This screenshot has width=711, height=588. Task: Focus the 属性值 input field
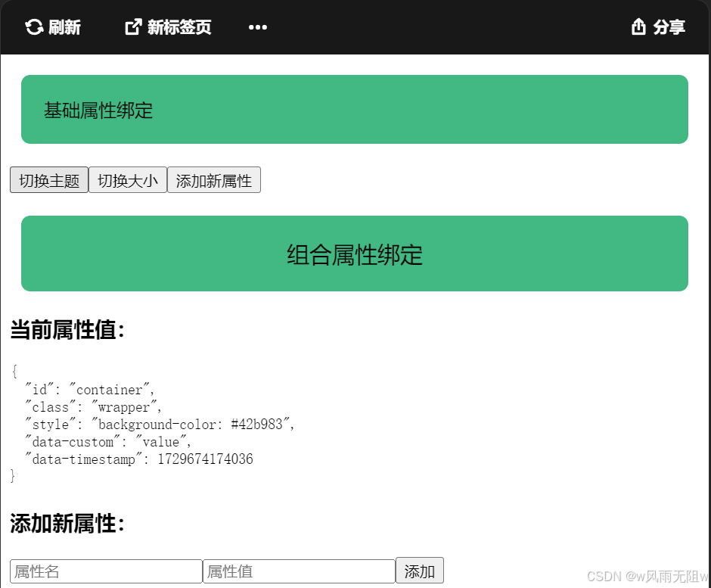pos(300,571)
